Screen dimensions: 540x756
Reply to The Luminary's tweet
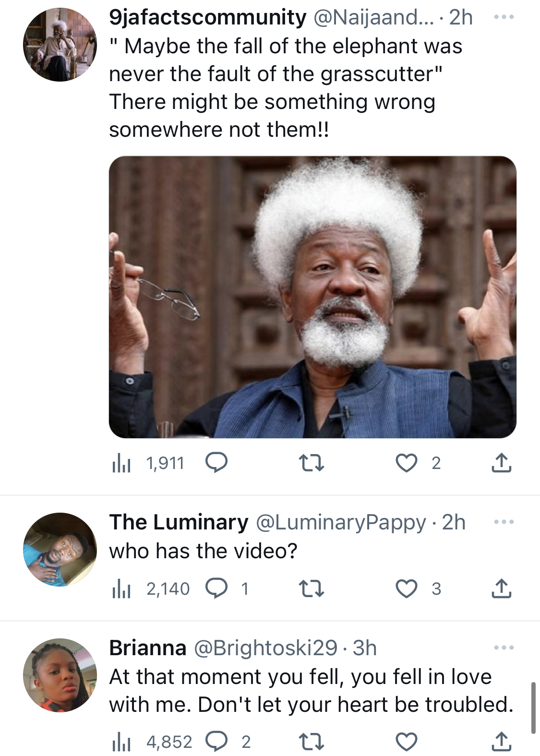point(216,588)
